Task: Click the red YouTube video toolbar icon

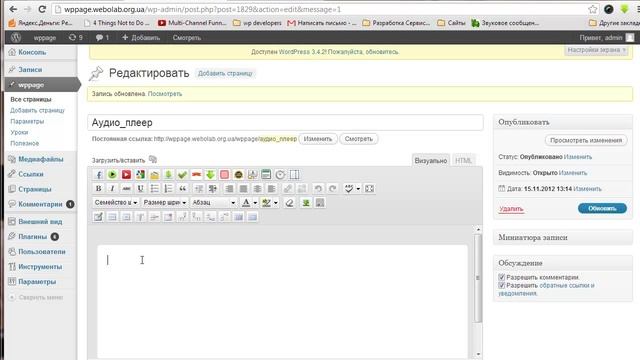Action: [126, 175]
